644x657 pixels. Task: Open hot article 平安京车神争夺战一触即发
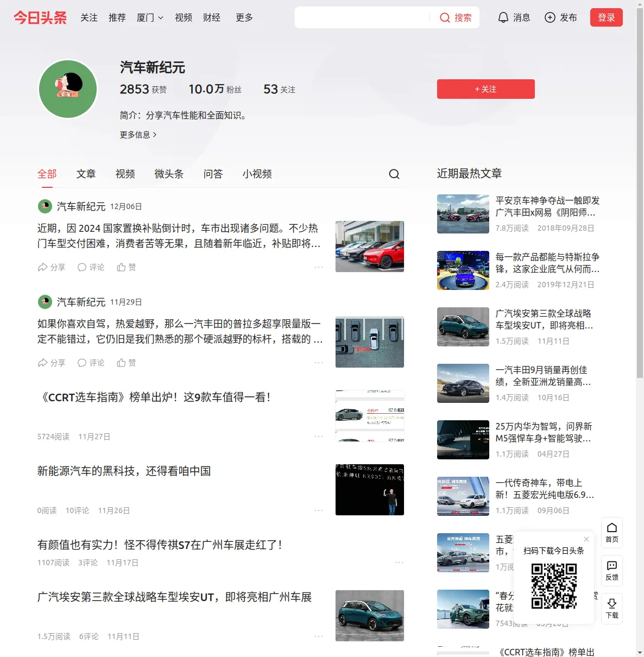coord(548,206)
